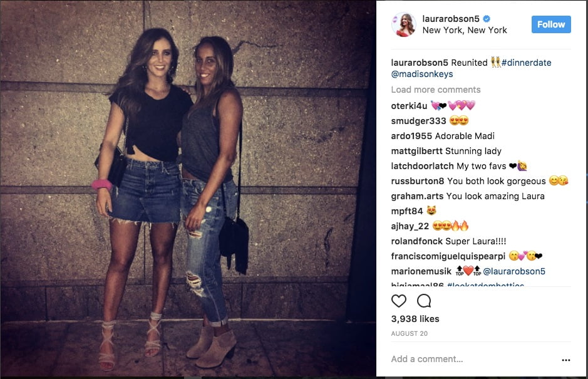Click the comment speech bubble icon
This screenshot has height=379, width=588.
click(424, 301)
